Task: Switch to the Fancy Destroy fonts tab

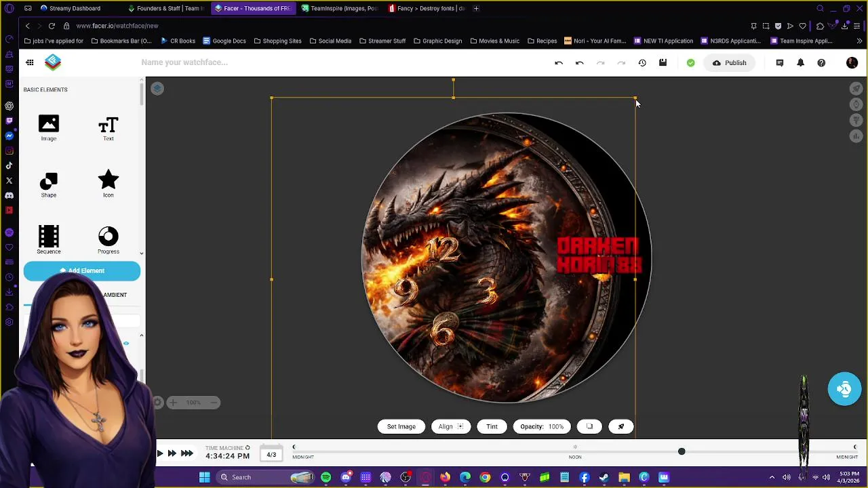Action: pyautogui.click(x=427, y=8)
